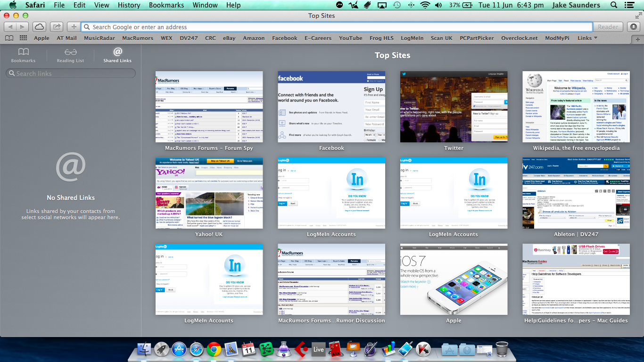Open the File menu
The image size is (644, 362).
click(59, 5)
